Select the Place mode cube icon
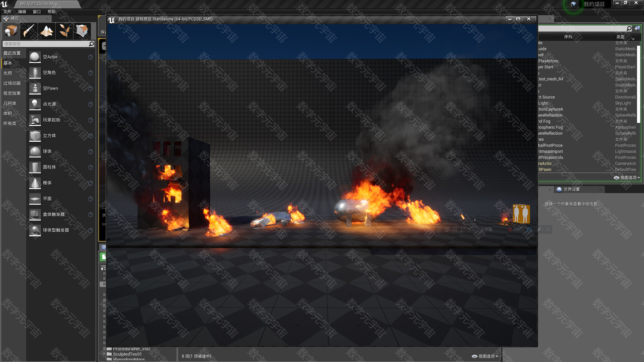Viewport: 644px width, 362px height. point(11,31)
